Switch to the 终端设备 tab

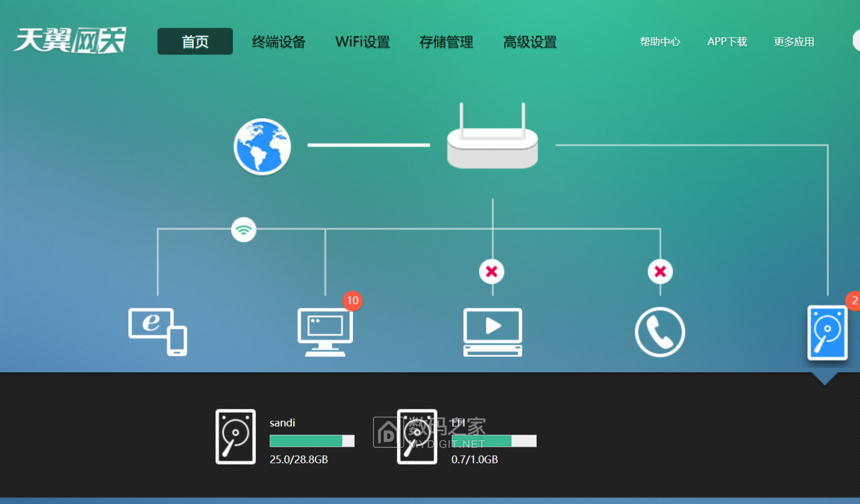[x=278, y=41]
